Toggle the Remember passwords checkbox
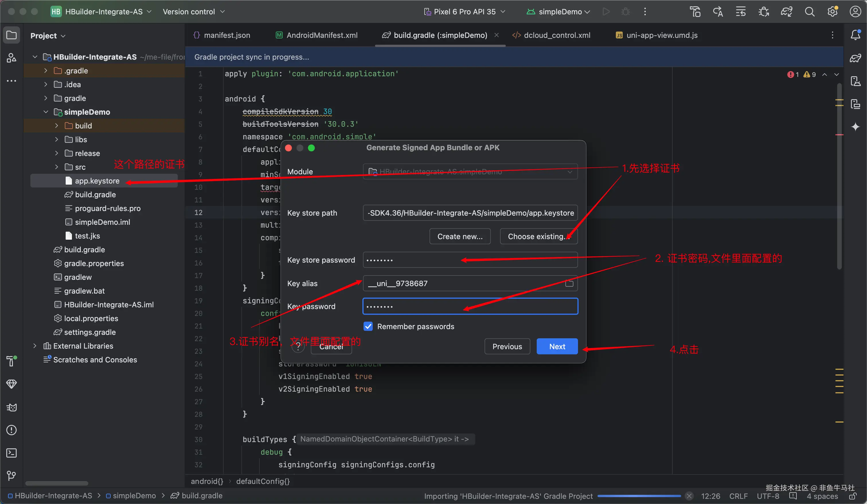The width and height of the screenshot is (867, 504). (x=368, y=326)
